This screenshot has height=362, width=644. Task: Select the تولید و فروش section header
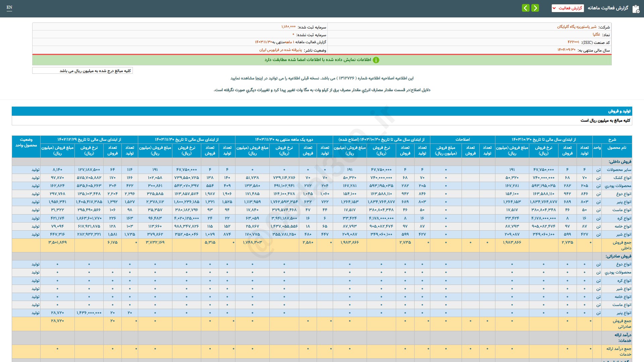click(619, 111)
